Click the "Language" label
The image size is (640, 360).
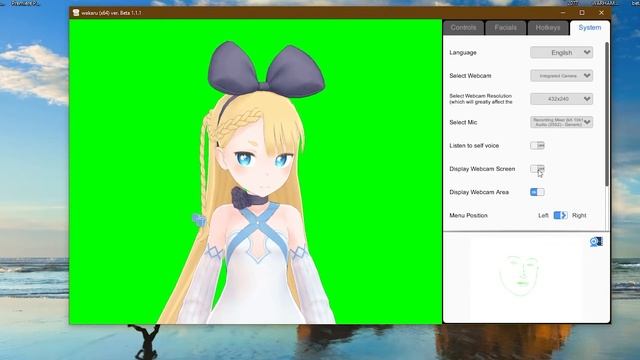463,53
